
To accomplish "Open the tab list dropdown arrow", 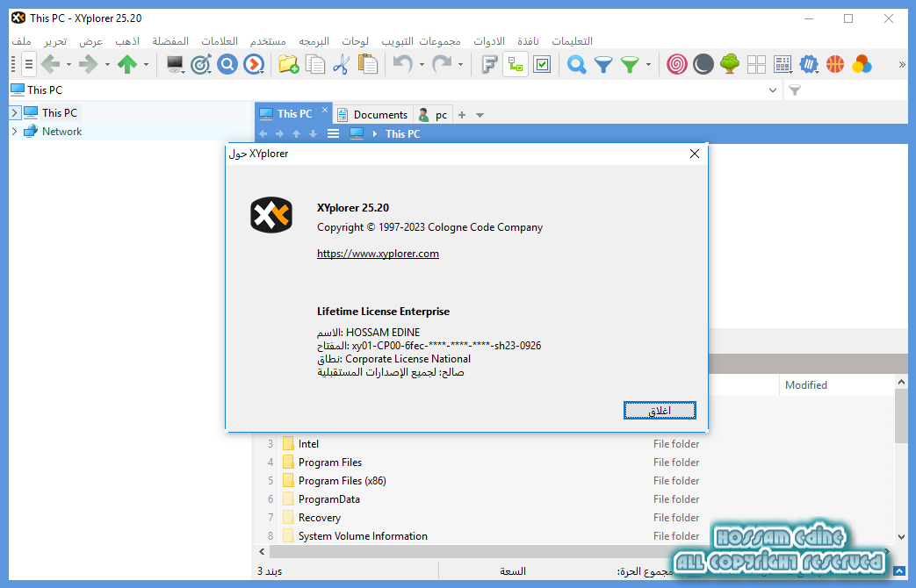I will click(x=480, y=115).
